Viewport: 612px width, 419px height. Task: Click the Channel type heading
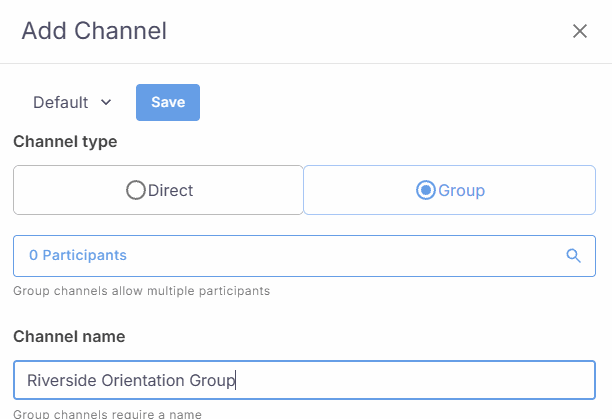65,142
